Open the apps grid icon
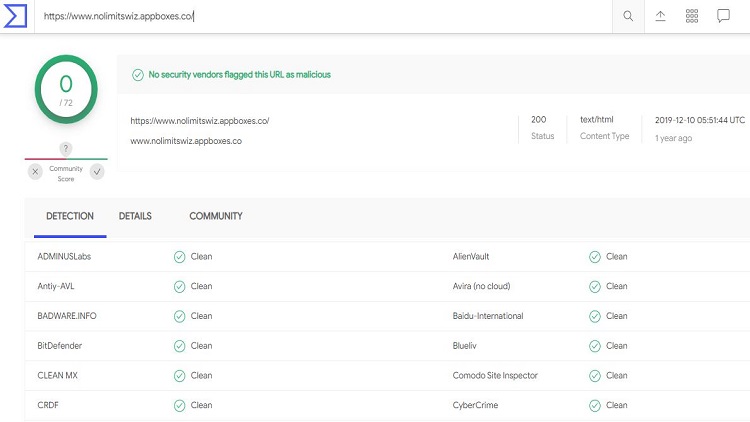 691,16
